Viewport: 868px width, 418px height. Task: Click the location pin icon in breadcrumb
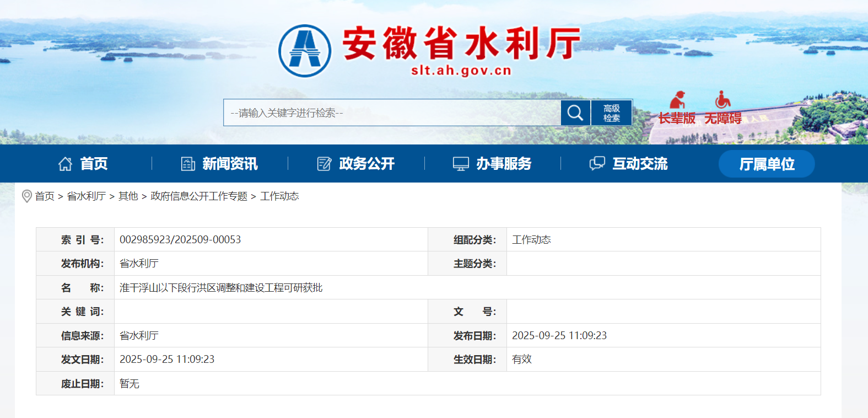point(26,196)
